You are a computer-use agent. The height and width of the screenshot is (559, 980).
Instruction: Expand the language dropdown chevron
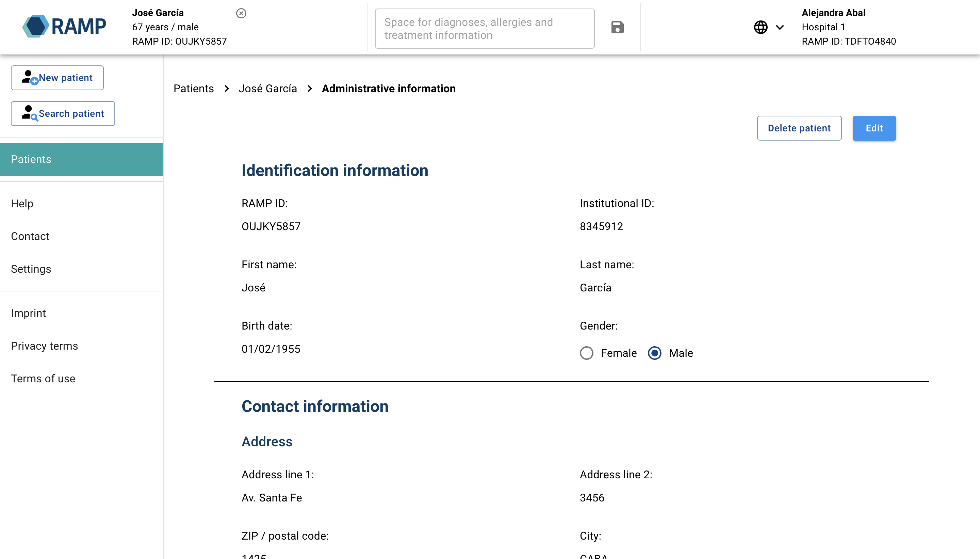[780, 27]
